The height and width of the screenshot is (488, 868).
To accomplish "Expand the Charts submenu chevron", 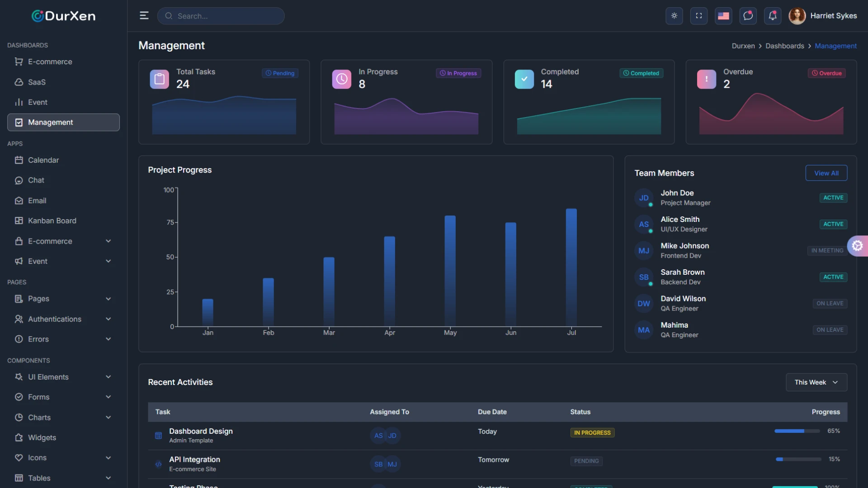I will pos(108,418).
